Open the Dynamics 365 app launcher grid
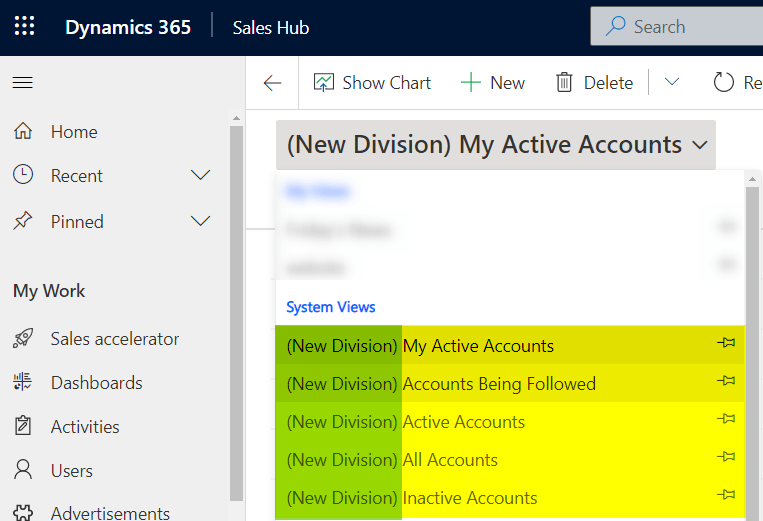This screenshot has width=763, height=521. (x=24, y=27)
